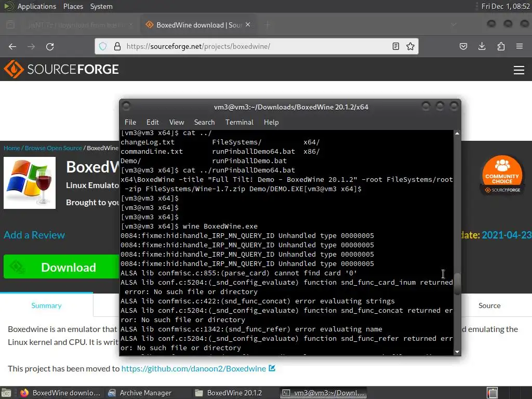
Task: Open the Pocket save icon
Action: pyautogui.click(x=463, y=46)
